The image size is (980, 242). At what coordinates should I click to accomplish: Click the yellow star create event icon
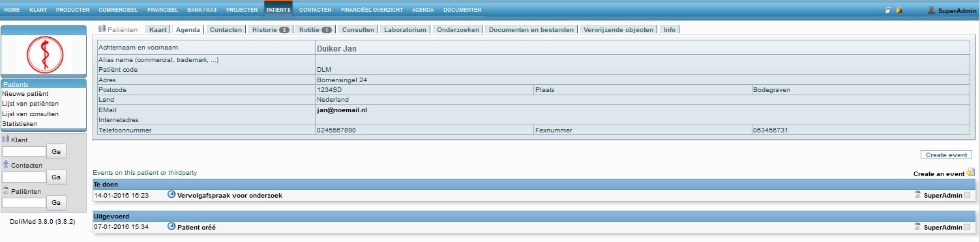tap(970, 173)
